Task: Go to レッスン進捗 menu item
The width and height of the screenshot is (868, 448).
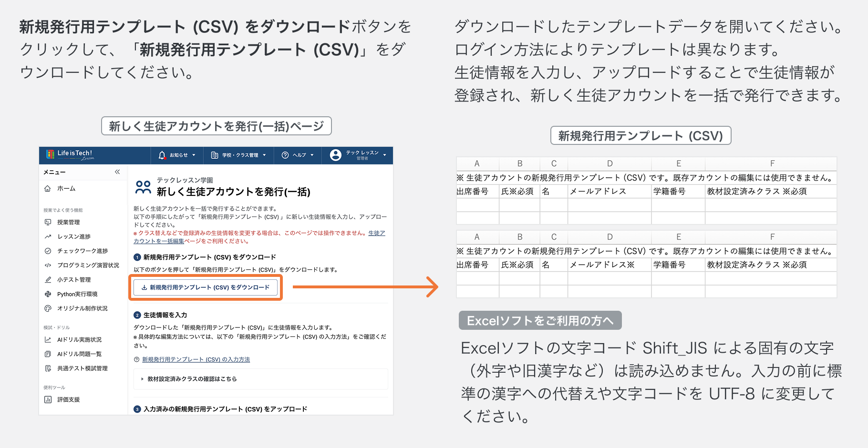Action: point(74,236)
